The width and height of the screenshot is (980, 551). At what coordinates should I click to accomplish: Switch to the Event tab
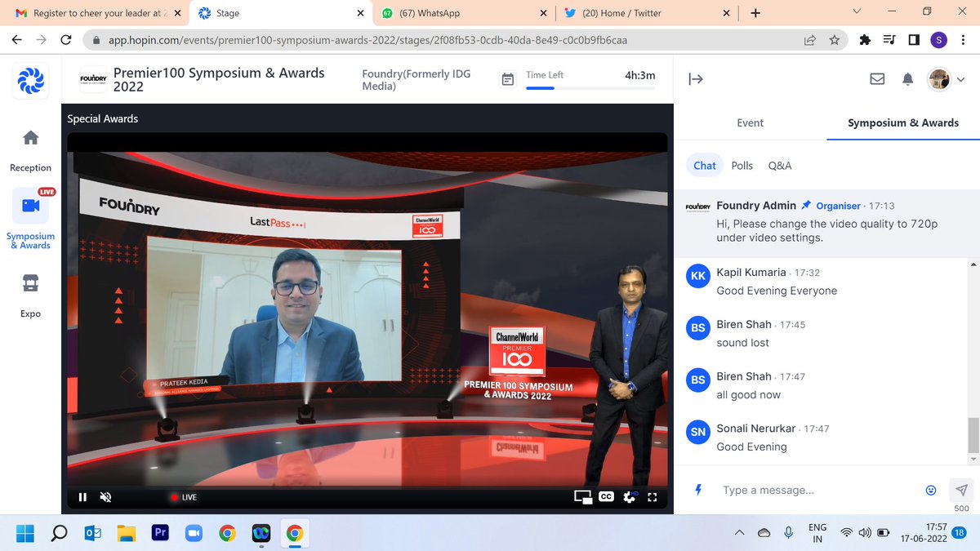pos(750,122)
